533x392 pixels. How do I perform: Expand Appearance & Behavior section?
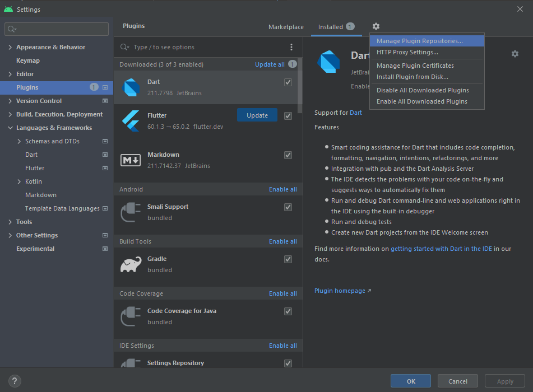coord(11,46)
